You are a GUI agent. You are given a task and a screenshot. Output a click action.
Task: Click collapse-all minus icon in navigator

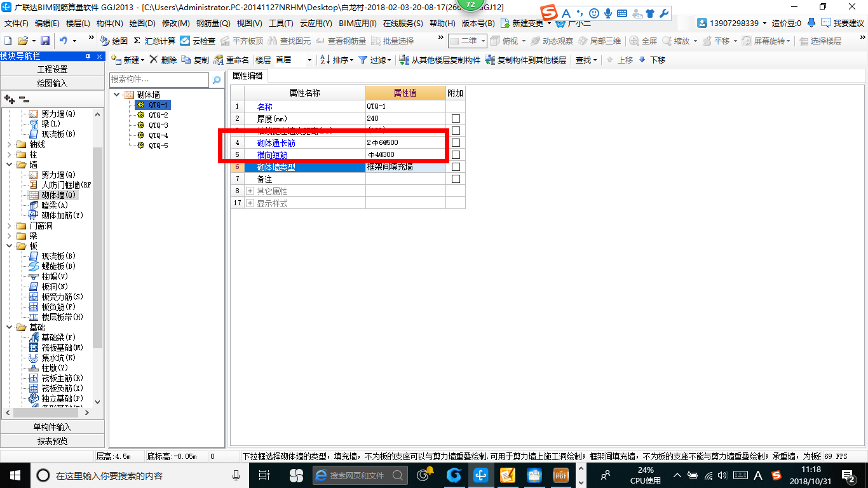[x=24, y=99]
